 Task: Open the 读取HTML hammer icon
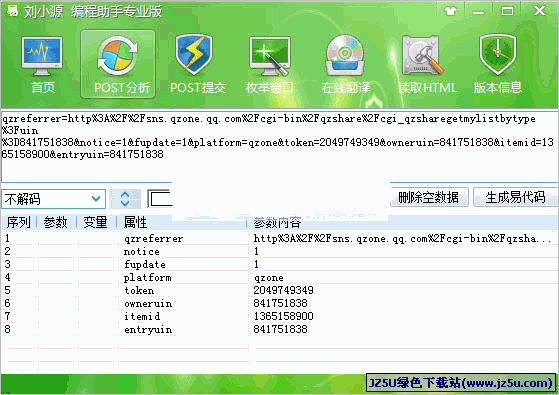coord(422,55)
